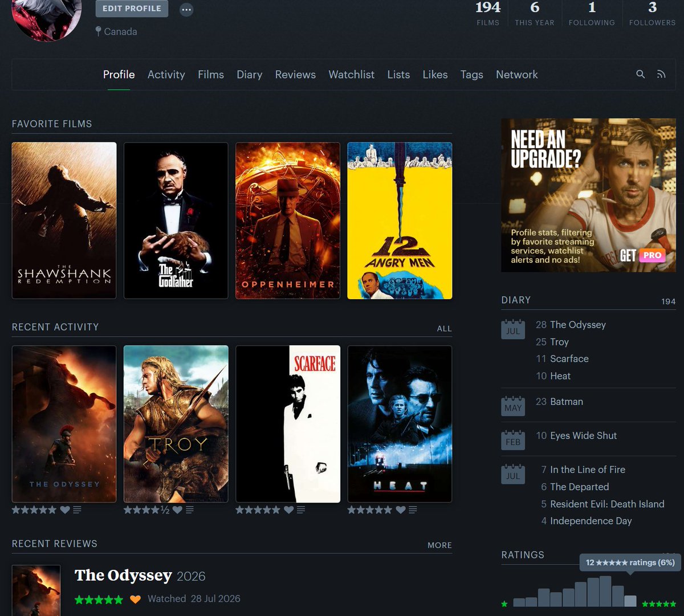Open Resident Evil: Death Island diary entry
Screen dimensions: 684x616
point(607,504)
